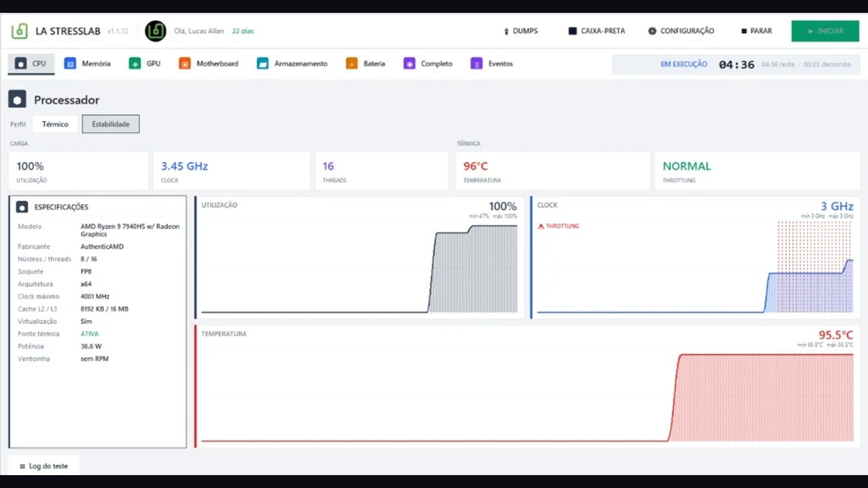
Task: Select the CPU tab
Action: coord(31,64)
